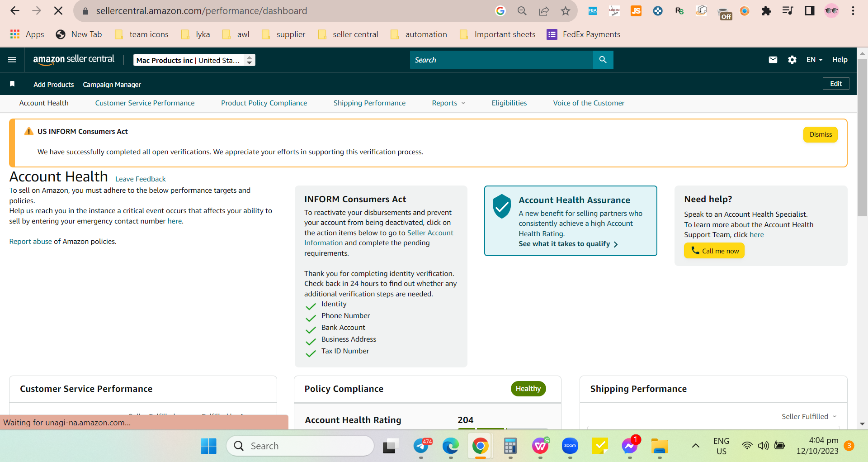Open Telegram from the taskbar

pos(421,446)
